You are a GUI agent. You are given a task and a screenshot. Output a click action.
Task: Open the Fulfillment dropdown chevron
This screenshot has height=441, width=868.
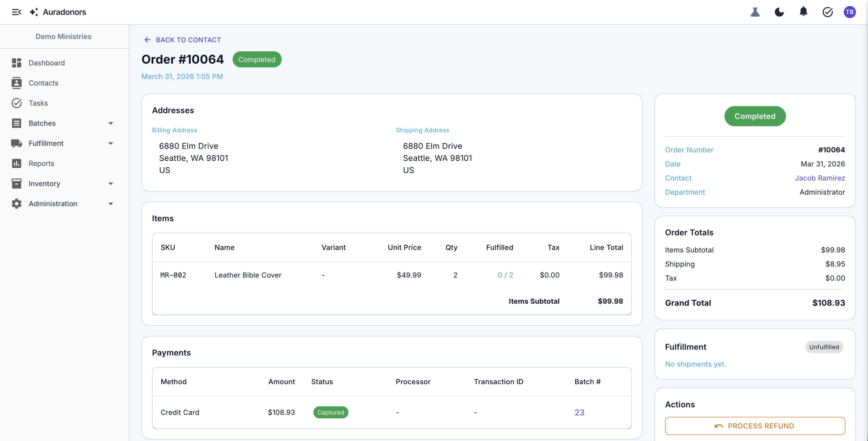coord(111,143)
